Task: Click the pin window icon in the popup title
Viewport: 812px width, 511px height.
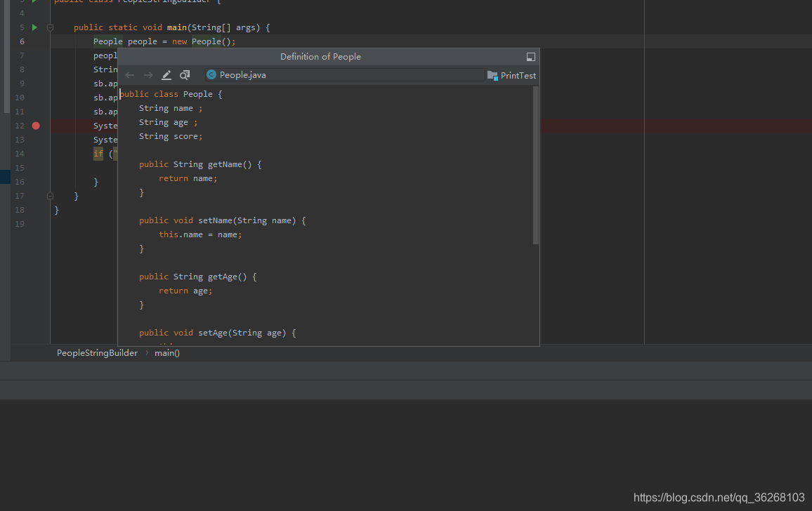Action: [x=531, y=57]
